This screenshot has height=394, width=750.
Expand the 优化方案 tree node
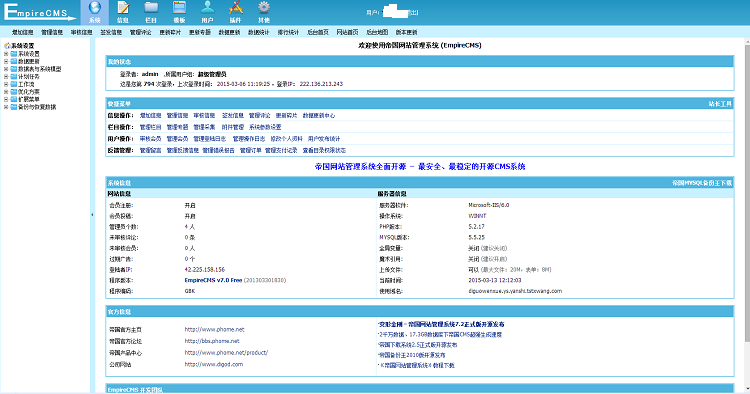point(6,92)
